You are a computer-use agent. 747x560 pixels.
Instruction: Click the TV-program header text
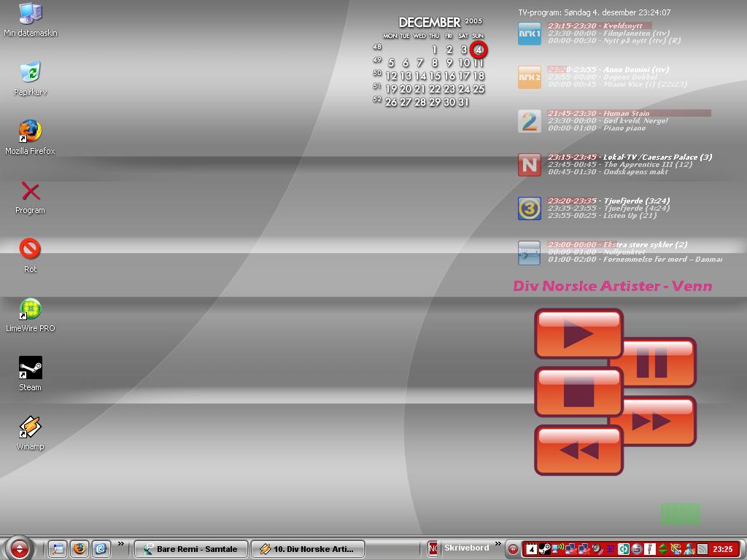594,12
